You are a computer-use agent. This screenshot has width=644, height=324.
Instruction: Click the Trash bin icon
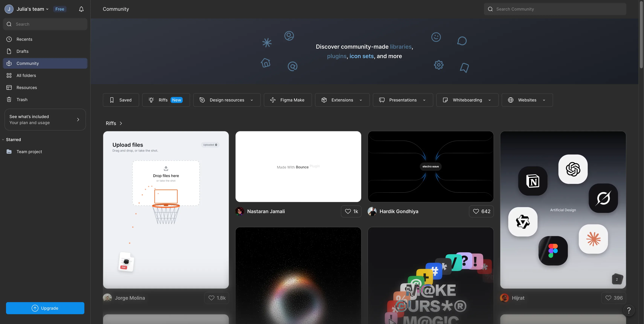[x=9, y=99]
